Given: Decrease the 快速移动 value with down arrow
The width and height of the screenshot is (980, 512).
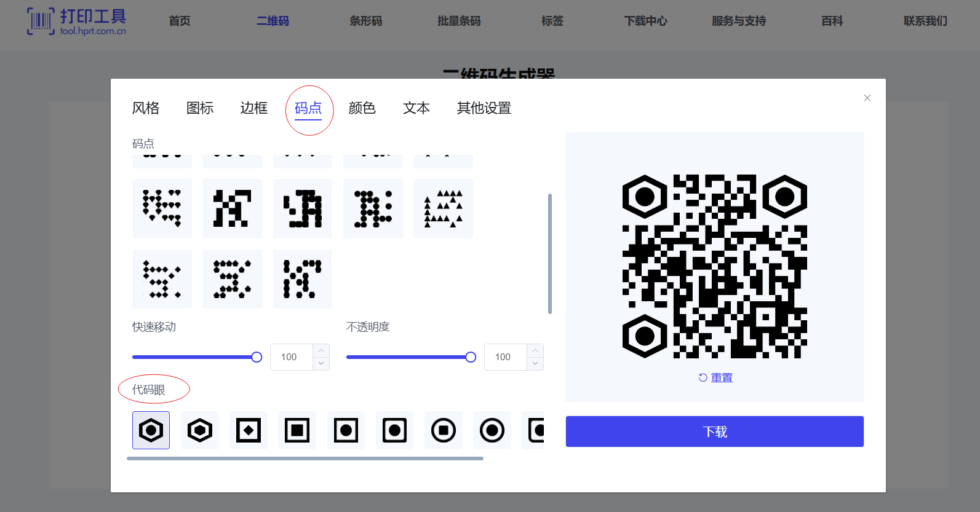Looking at the screenshot, I should tap(321, 364).
